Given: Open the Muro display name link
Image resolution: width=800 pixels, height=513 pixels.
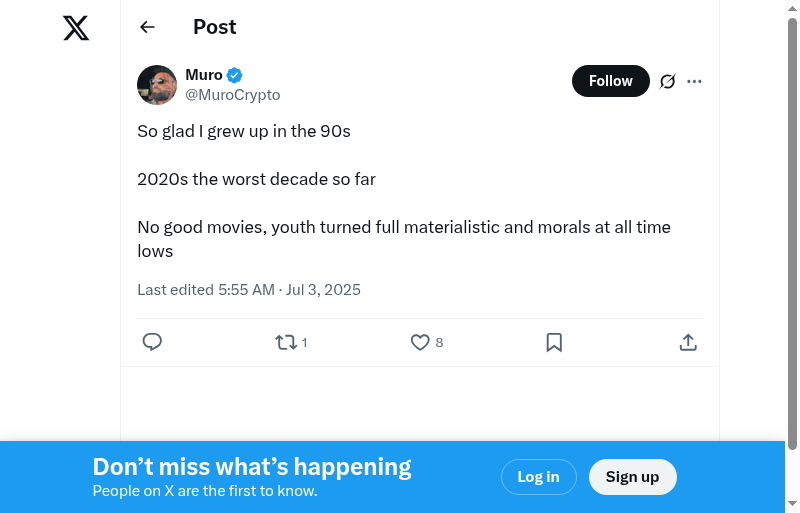Looking at the screenshot, I should pyautogui.click(x=204, y=75).
